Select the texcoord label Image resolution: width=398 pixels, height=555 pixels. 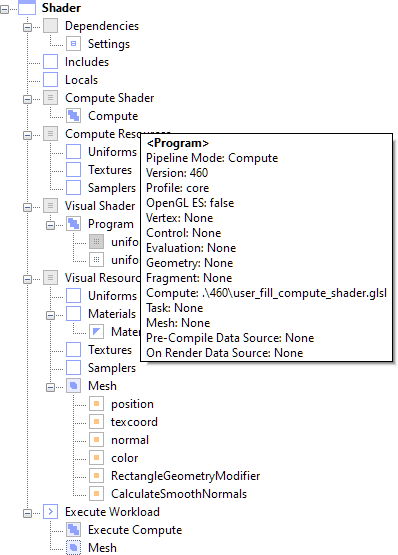[134, 422]
